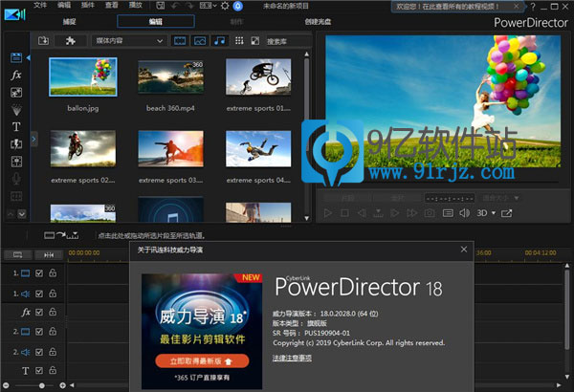This screenshot has height=392, width=574.
Task: Open the Title Room T sidebar icon
Action: pos(16,126)
